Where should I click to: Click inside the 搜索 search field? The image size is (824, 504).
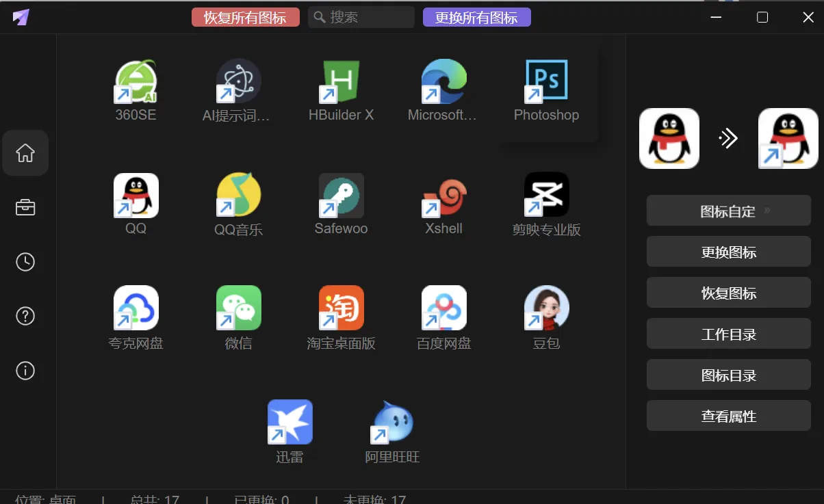click(x=361, y=16)
